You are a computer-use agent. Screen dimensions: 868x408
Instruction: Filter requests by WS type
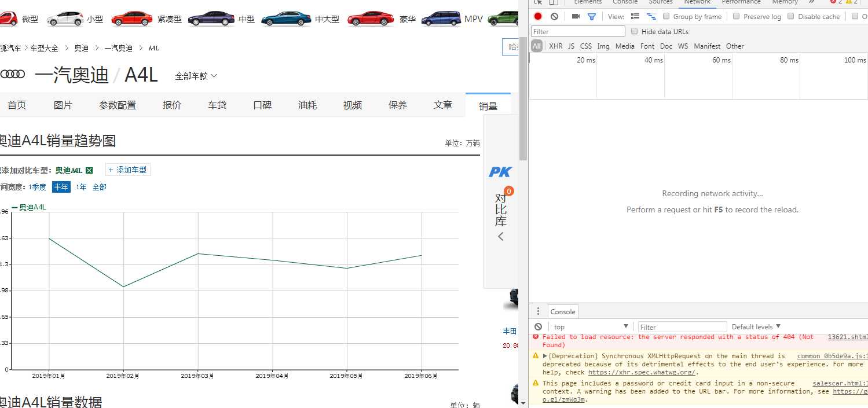[x=683, y=46]
